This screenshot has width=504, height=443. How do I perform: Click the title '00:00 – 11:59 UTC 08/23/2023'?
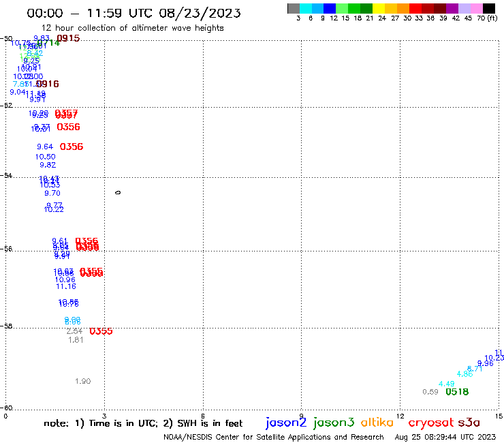(133, 13)
